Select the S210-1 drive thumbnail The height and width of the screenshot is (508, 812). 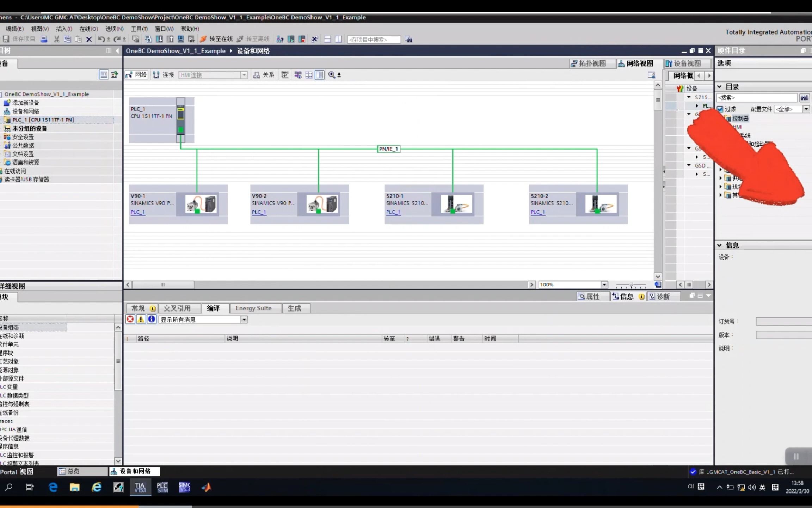(x=457, y=204)
